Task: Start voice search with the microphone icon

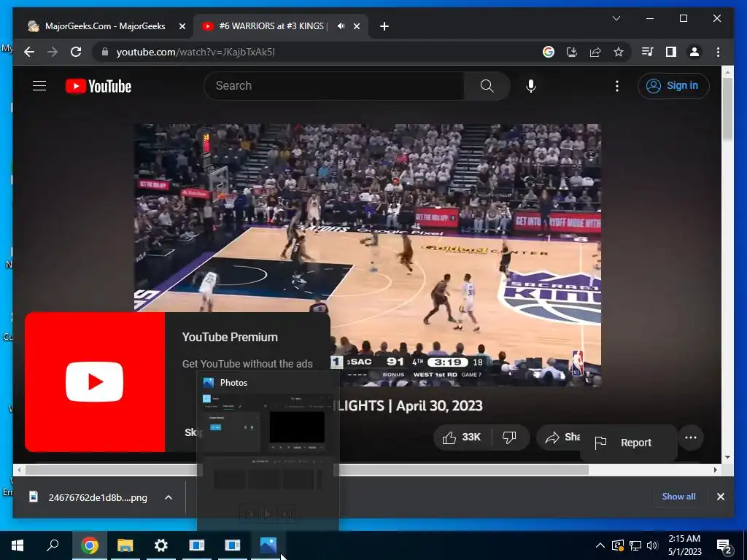Action: click(531, 86)
